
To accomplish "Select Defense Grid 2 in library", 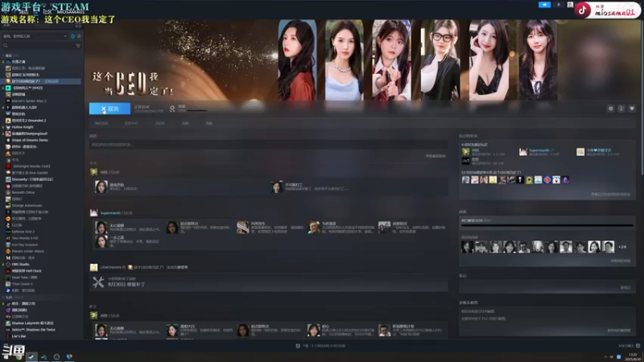I will pos(23,232).
